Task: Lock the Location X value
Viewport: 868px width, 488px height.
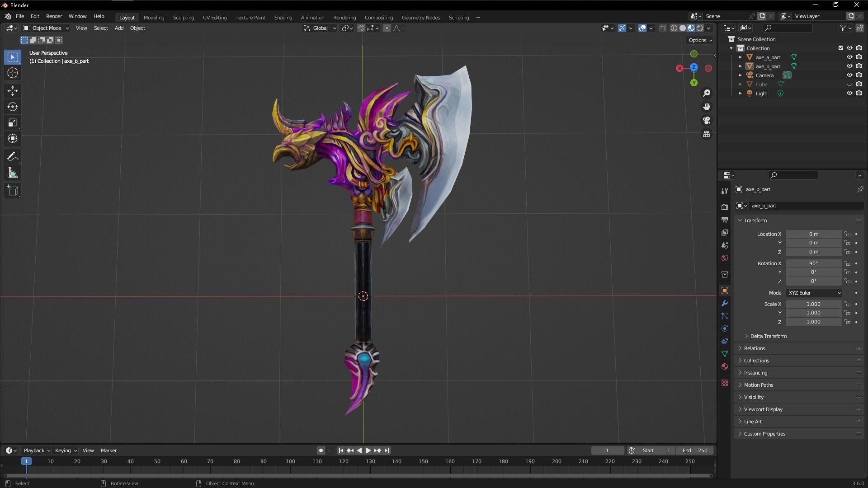Action: (847, 234)
